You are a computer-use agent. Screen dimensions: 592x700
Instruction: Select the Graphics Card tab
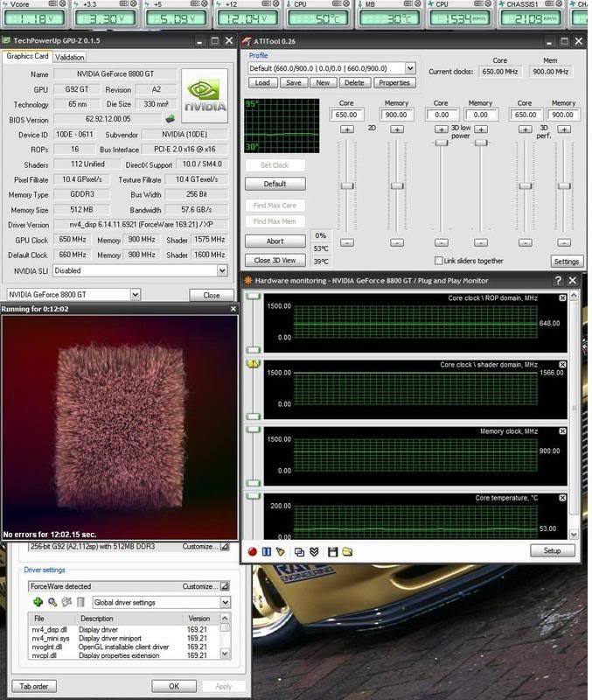tap(26, 57)
